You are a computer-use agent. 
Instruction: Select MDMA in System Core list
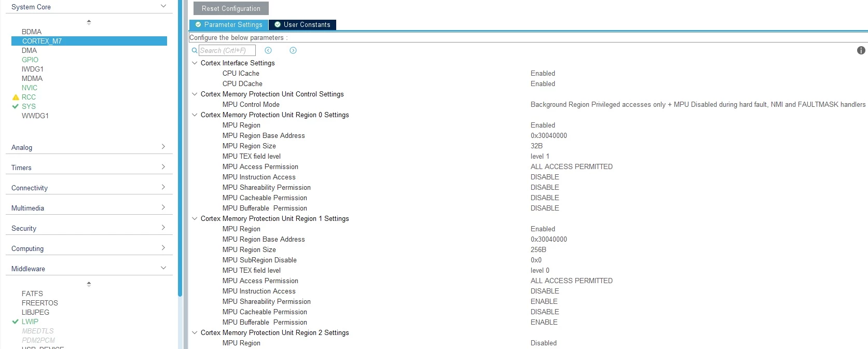pos(32,78)
